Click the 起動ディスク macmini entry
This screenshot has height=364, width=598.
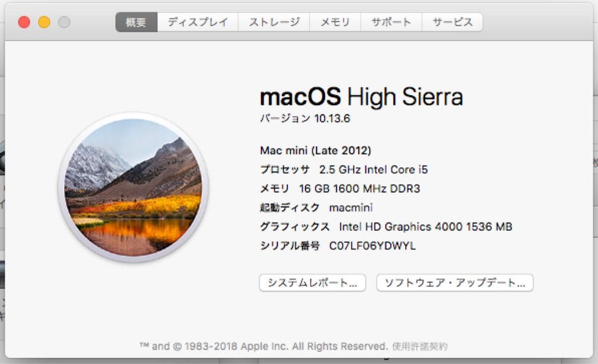(x=316, y=207)
